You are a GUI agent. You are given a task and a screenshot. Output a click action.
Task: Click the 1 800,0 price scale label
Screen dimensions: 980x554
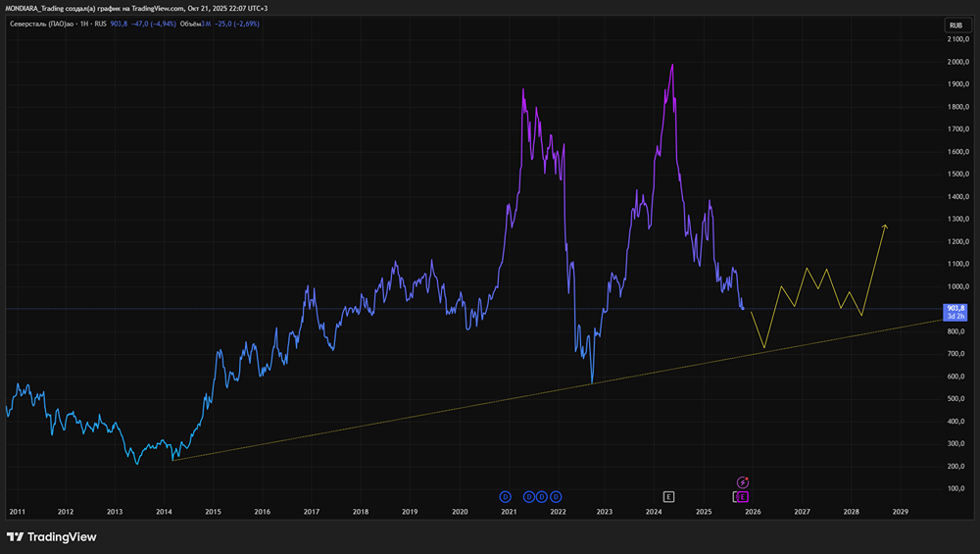tap(958, 107)
